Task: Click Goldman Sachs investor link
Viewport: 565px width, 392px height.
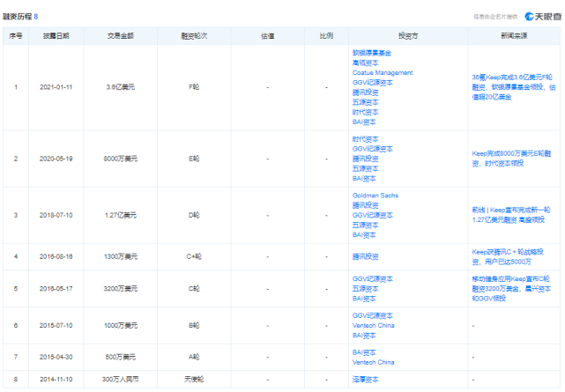Action: pos(375,196)
